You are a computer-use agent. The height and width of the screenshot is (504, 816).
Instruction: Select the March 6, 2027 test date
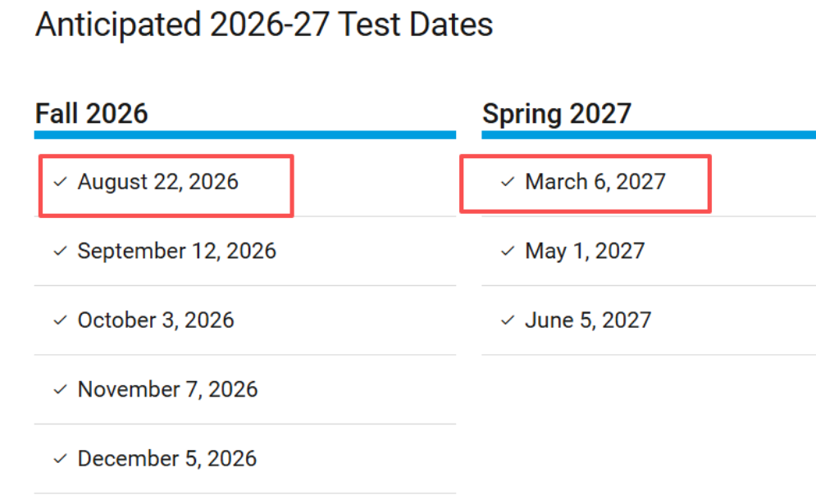[595, 181]
